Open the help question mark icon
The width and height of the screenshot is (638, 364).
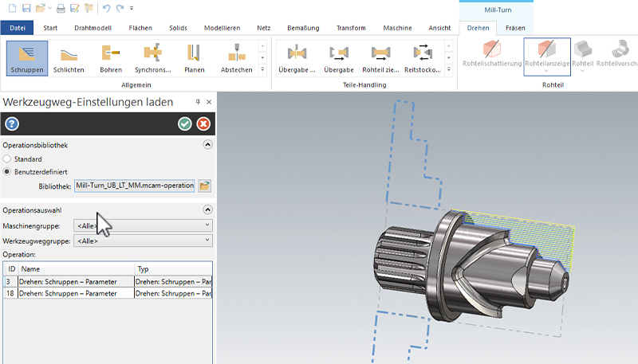click(11, 123)
